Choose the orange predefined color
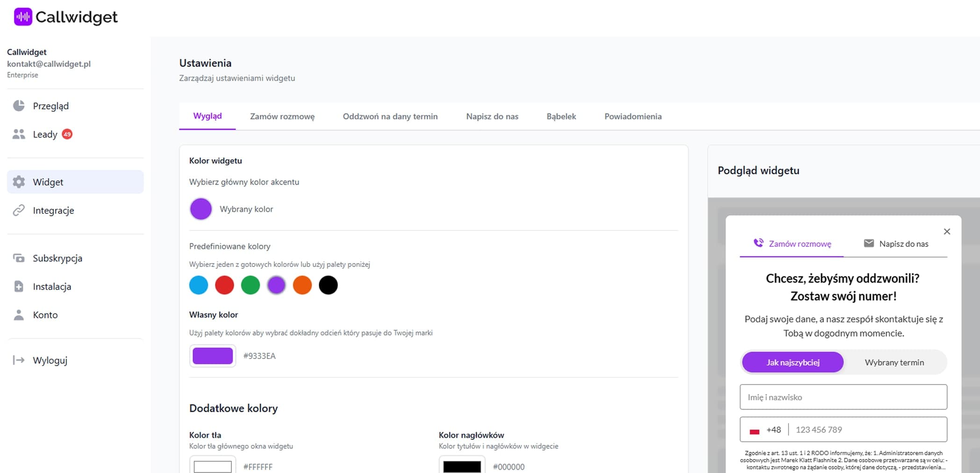 pos(302,285)
